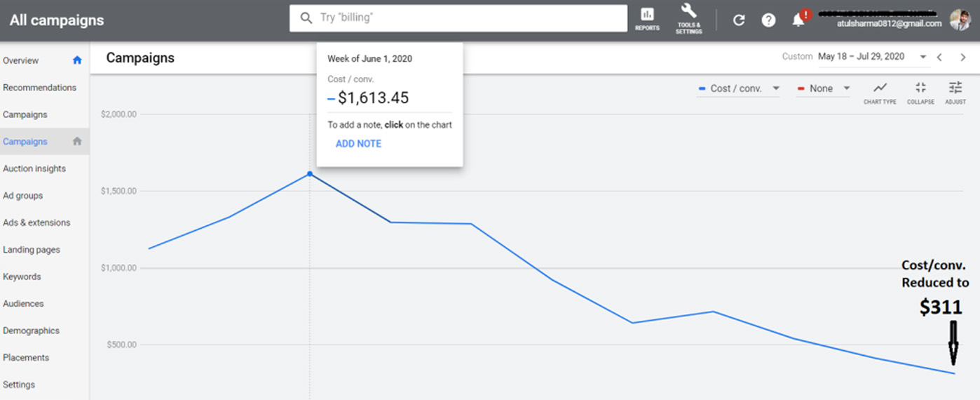
Task: Go to next date range arrow
Action: pyautogui.click(x=963, y=57)
